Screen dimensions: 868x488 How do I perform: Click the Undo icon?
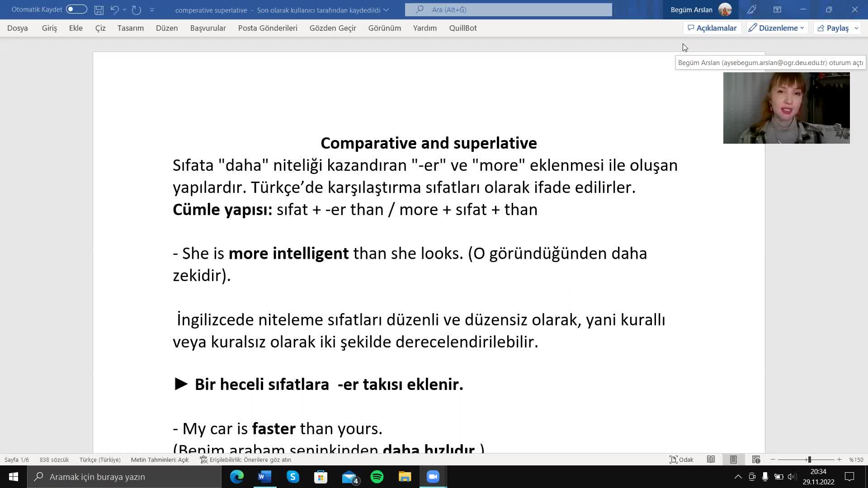pyautogui.click(x=114, y=9)
